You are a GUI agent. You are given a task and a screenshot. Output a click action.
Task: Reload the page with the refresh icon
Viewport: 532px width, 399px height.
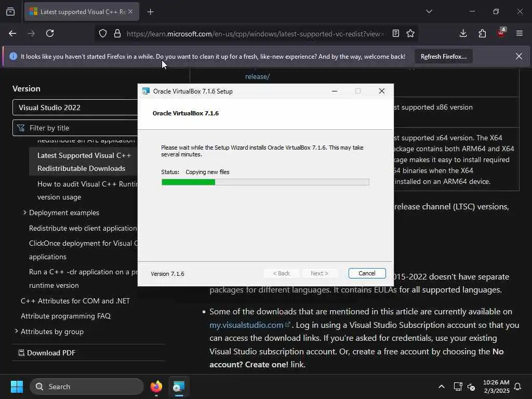pos(50,33)
